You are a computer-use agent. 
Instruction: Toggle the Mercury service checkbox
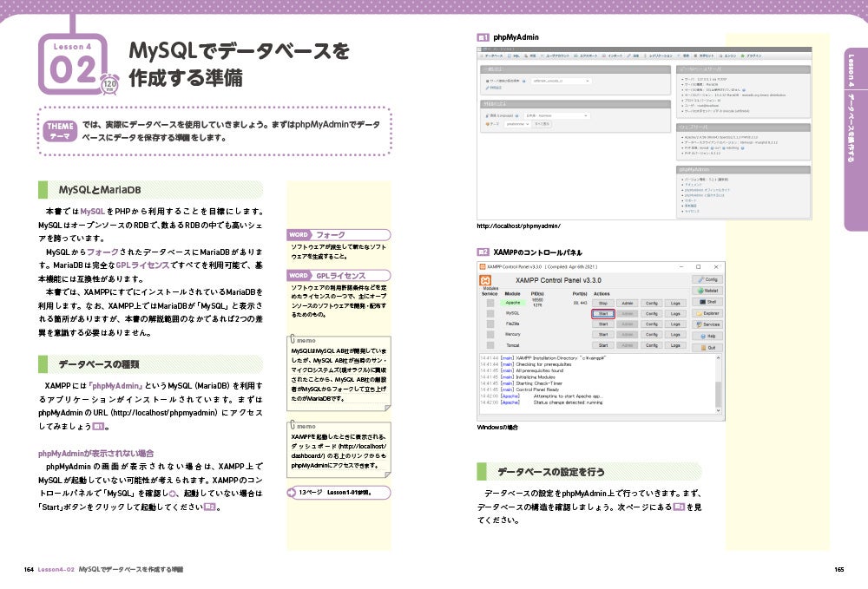(490, 335)
